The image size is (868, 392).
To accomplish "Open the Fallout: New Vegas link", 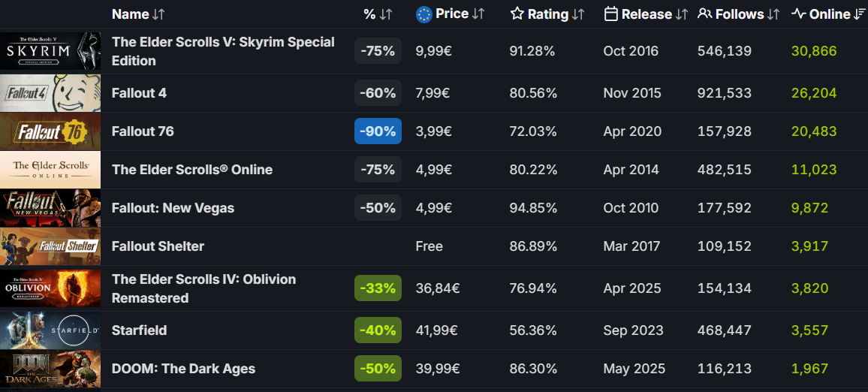I will 173,208.
